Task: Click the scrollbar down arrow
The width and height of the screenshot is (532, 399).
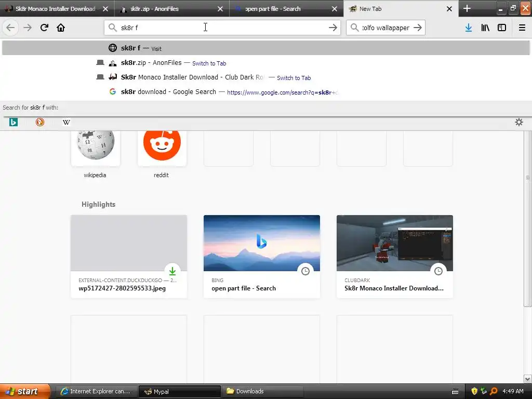Action: point(528,379)
